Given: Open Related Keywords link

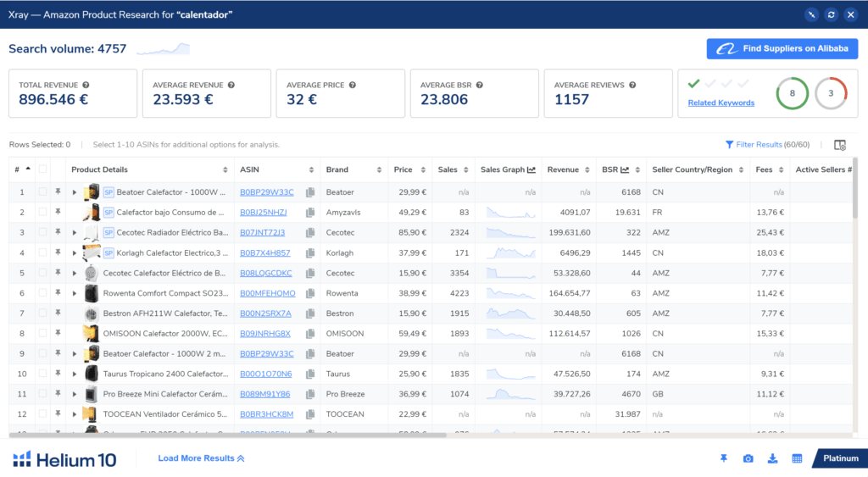Looking at the screenshot, I should tap(721, 103).
